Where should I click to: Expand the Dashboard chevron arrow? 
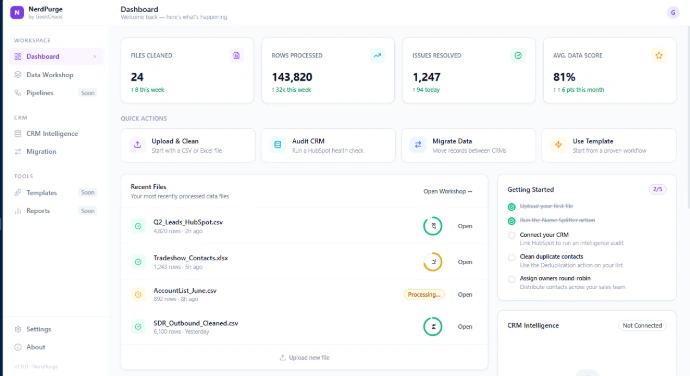pos(95,56)
